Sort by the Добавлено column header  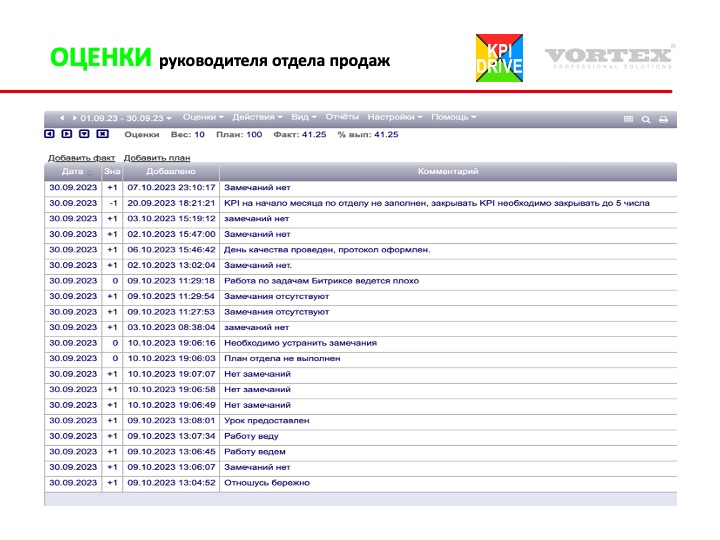click(x=171, y=171)
